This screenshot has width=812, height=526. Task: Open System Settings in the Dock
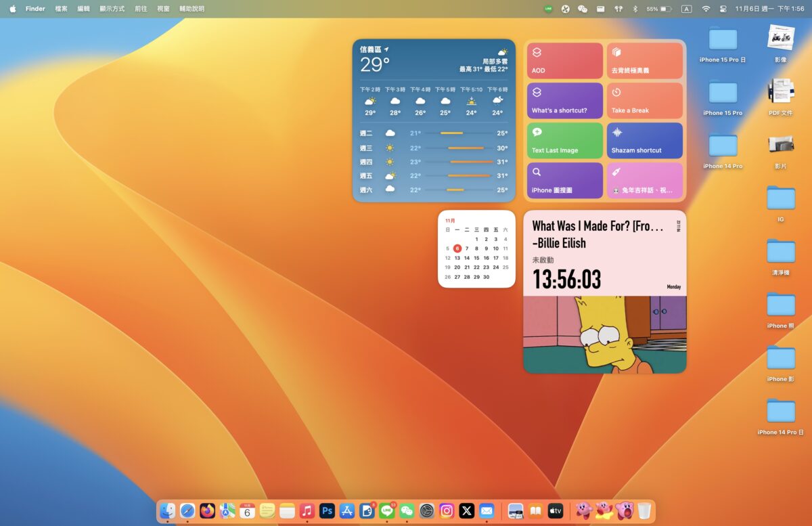coord(426,510)
